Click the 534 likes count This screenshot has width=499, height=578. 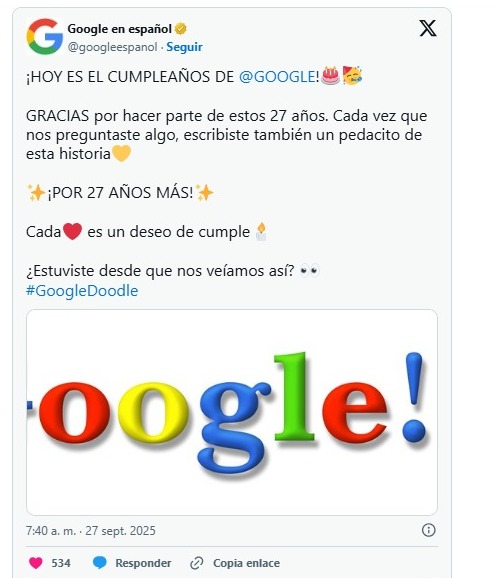coord(61,563)
